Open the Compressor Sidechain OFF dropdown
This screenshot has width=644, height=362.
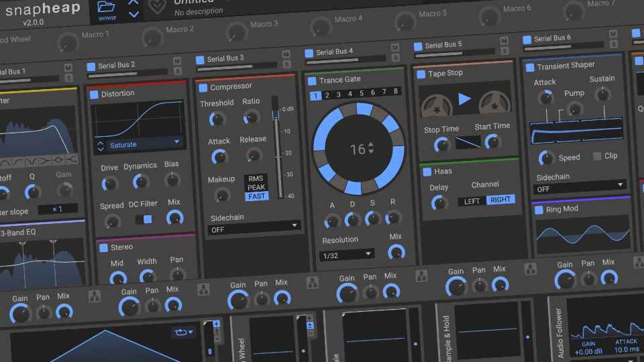(254, 228)
